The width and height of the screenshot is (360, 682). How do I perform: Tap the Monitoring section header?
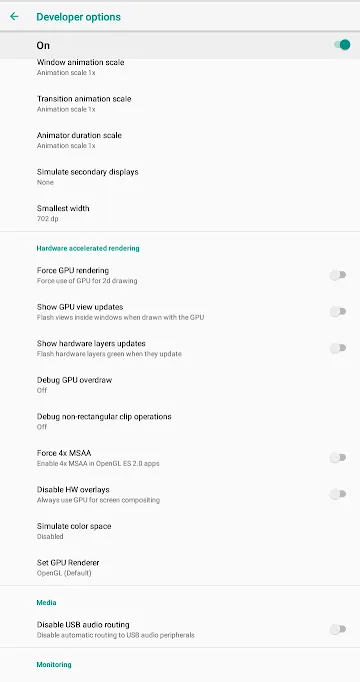point(54,665)
